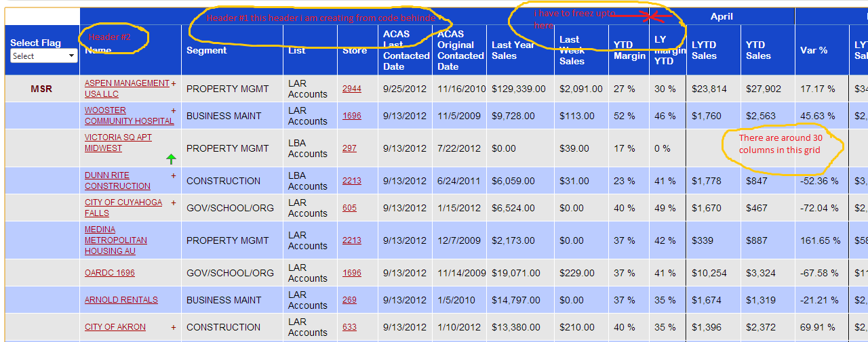868x342 pixels.
Task: Click the Var % column header
Action: coord(814,50)
